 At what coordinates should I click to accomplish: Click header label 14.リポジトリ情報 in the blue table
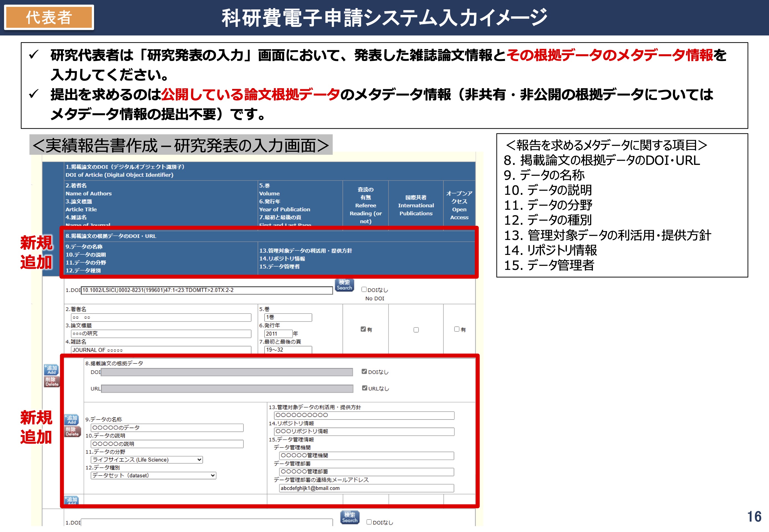click(x=282, y=259)
